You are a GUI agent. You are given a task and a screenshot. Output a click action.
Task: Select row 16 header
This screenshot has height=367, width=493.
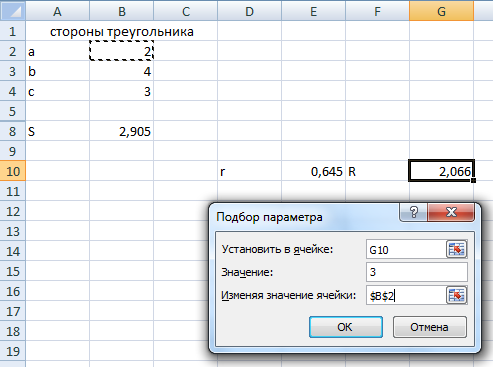tap(13, 291)
